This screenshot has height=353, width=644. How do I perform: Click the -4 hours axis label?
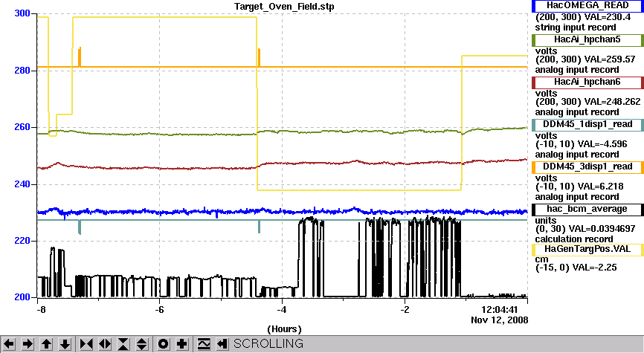point(281,309)
